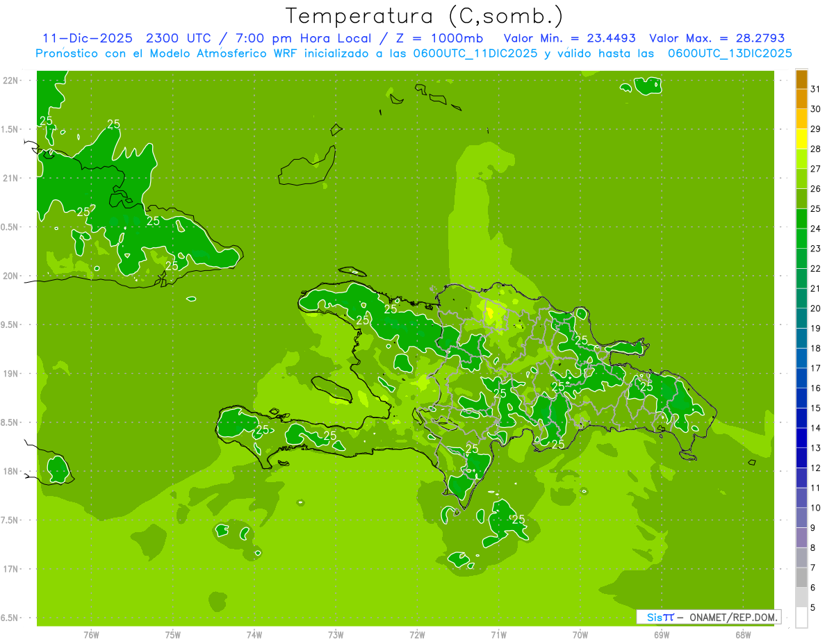Click the 'Temperatura (C,somb.)' chart title
834x644 pixels.
point(425,16)
